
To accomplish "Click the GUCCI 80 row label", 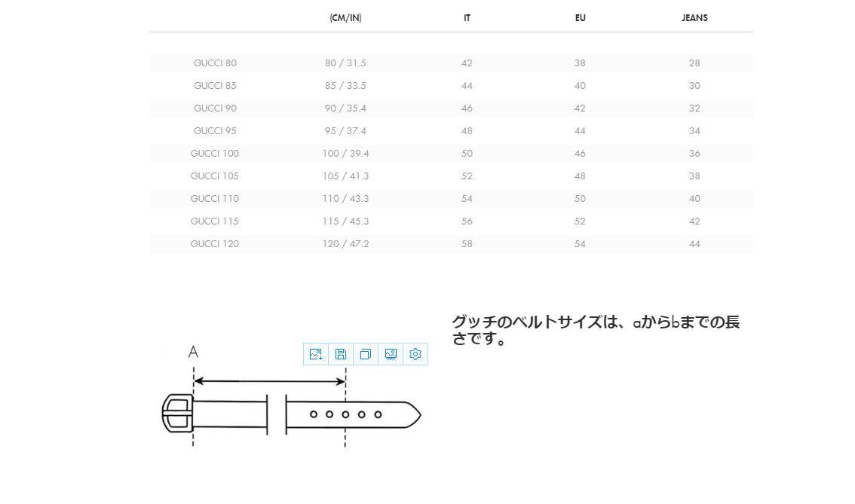I will [x=215, y=63].
